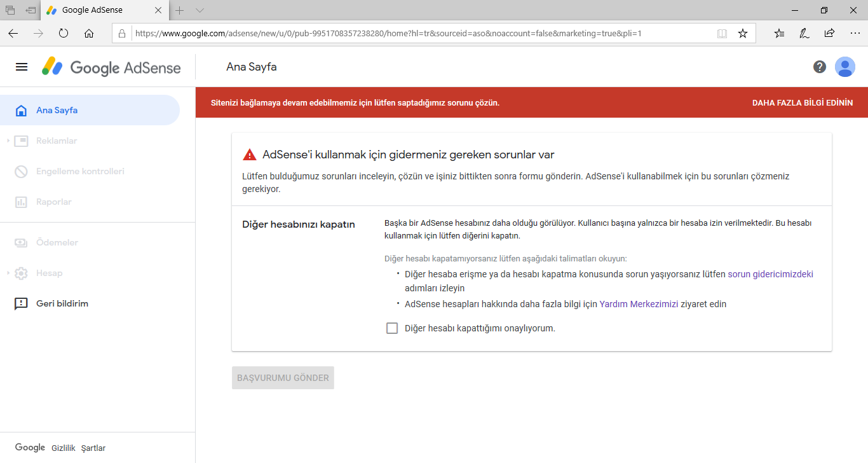
Task: Open a new browser tab
Action: pyautogui.click(x=180, y=10)
